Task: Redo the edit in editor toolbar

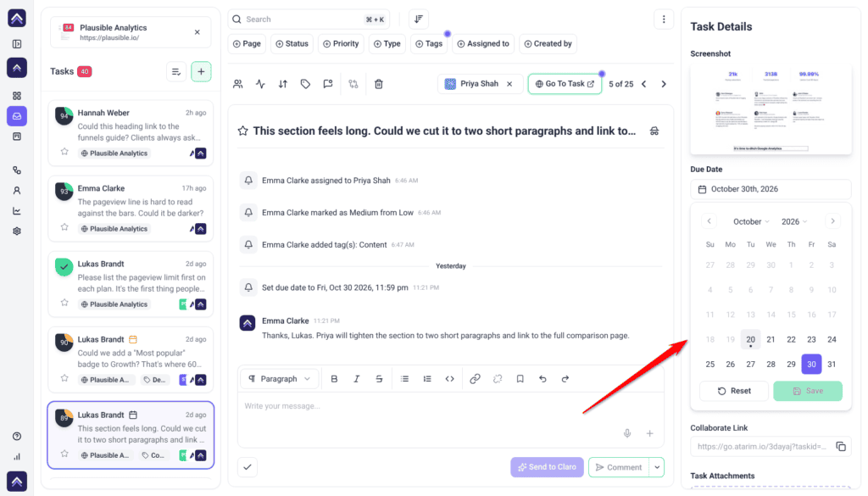Action: point(565,379)
